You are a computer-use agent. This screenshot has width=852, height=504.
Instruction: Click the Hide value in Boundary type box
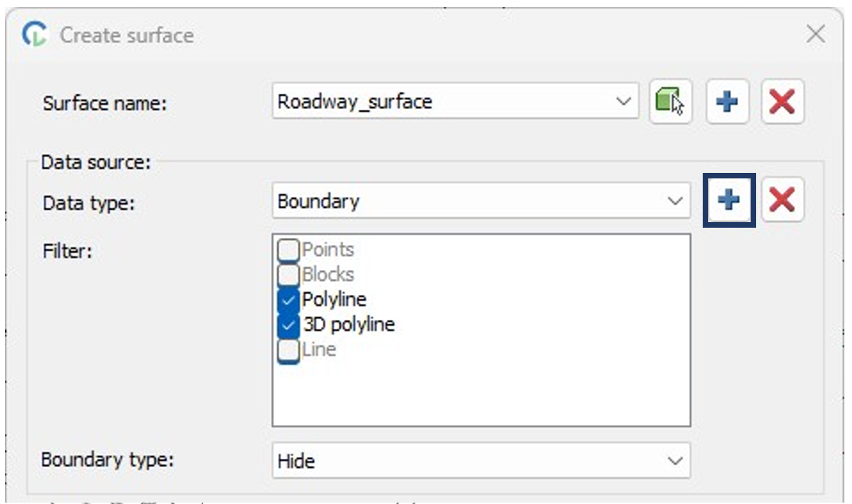[x=296, y=460]
